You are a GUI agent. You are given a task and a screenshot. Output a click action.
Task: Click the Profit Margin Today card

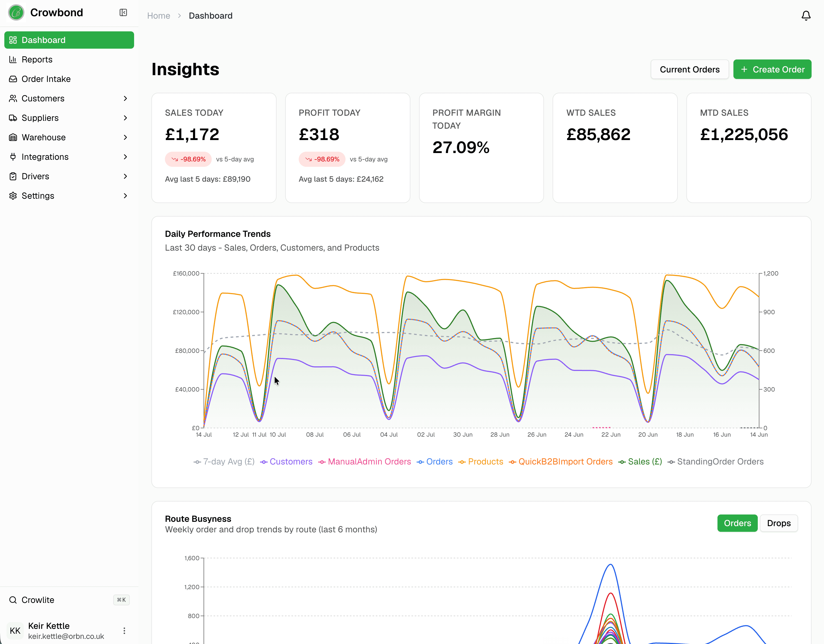click(481, 148)
